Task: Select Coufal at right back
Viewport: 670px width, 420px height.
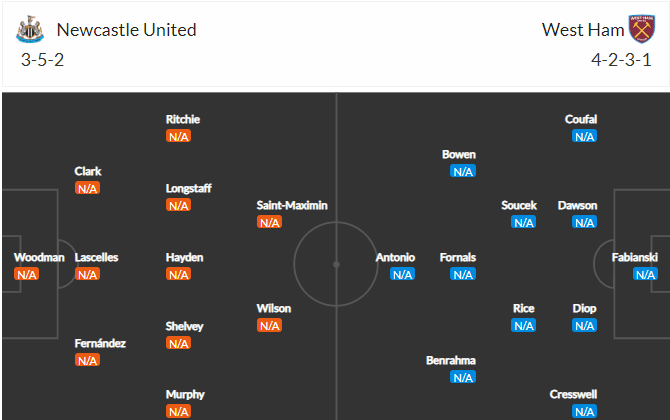Action: point(581,119)
